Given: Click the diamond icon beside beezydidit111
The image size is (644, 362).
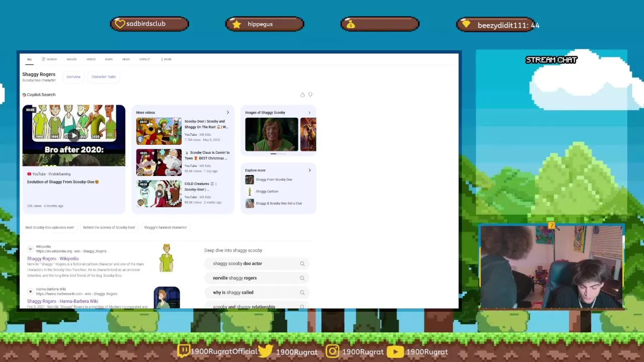Looking at the screenshot, I should pyautogui.click(x=466, y=24).
